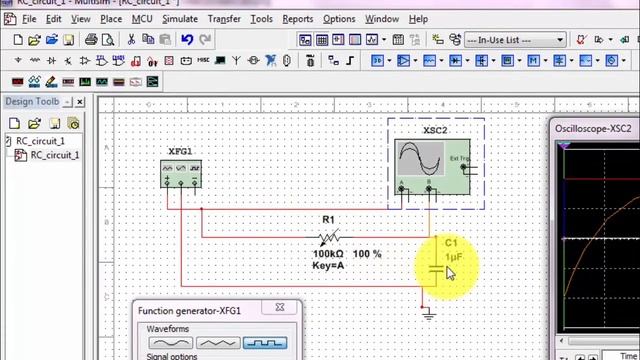This screenshot has width=640, height=360.
Task: Select the C1 capacitor symbol
Action: pos(436,269)
